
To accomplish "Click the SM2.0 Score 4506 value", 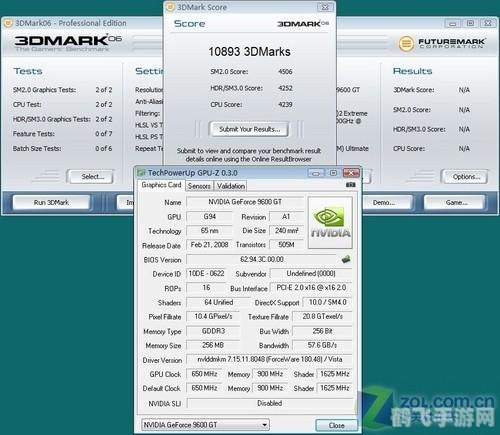I will pos(285,72).
